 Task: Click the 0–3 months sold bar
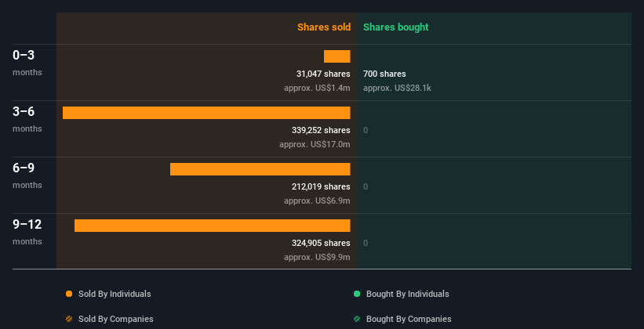[x=337, y=56]
